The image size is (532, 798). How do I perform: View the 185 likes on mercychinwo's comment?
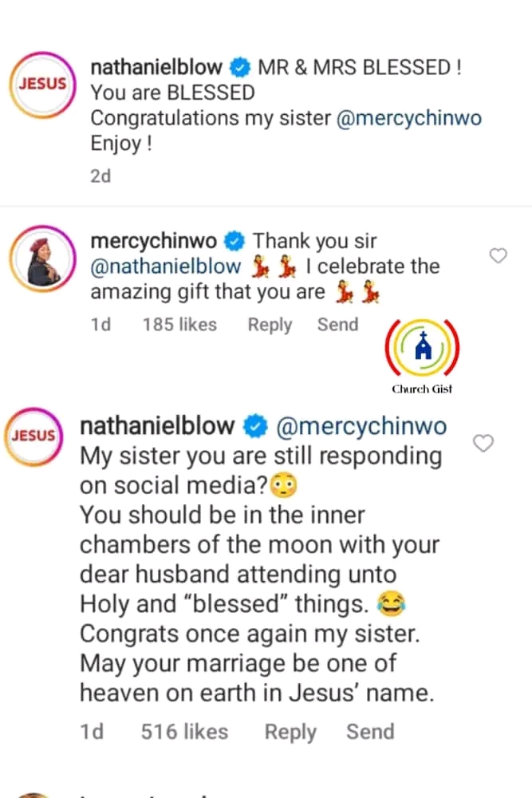tap(180, 325)
